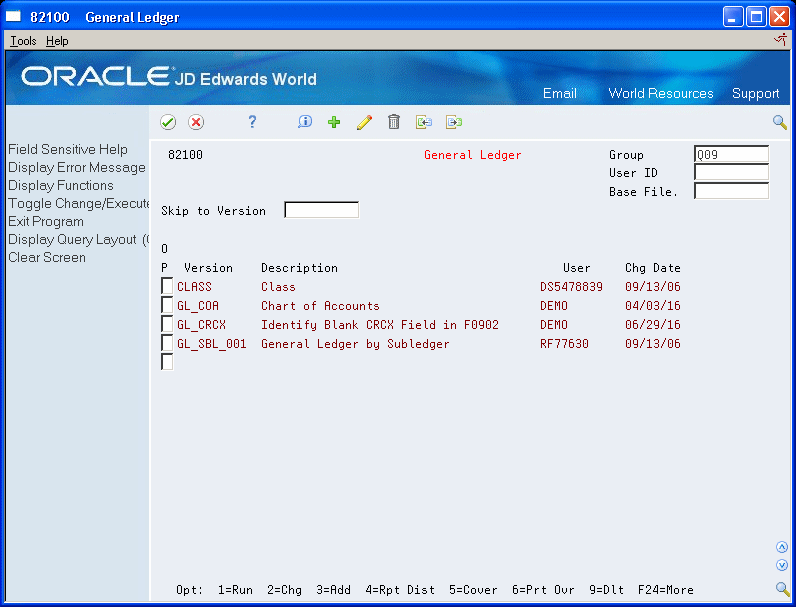Click user DS5478839
The image size is (796, 607).
571,287
